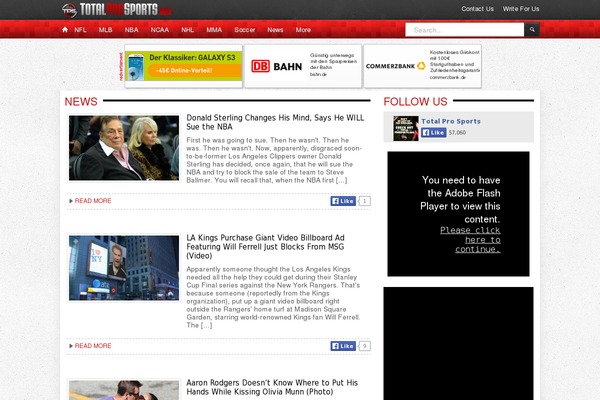Image resolution: width=600 pixels, height=400 pixels.
Task: Click the Contact Us link
Action: (x=477, y=9)
